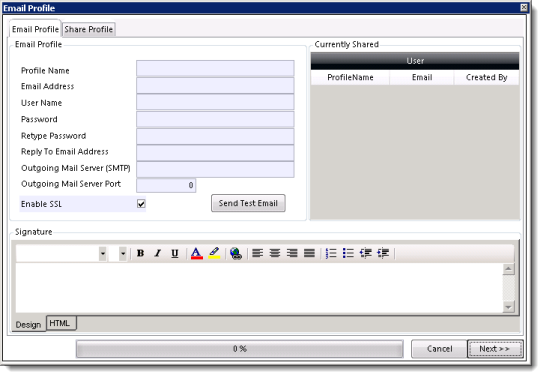Choose font color with red A icon
This screenshot has height=377, width=543.
[197, 254]
